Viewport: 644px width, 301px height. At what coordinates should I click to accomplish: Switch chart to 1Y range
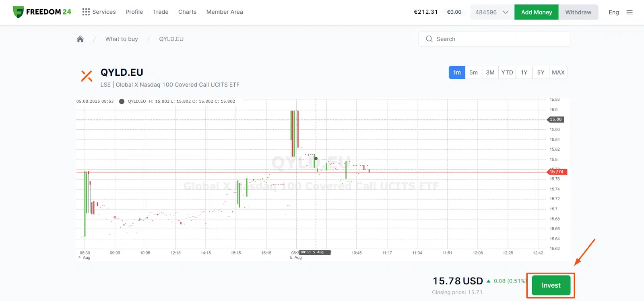pos(524,73)
